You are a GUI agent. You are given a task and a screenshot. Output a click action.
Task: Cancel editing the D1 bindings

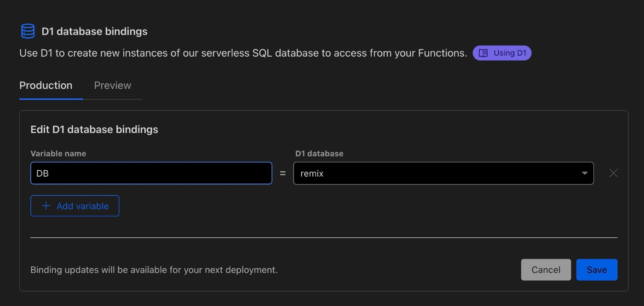(546, 270)
